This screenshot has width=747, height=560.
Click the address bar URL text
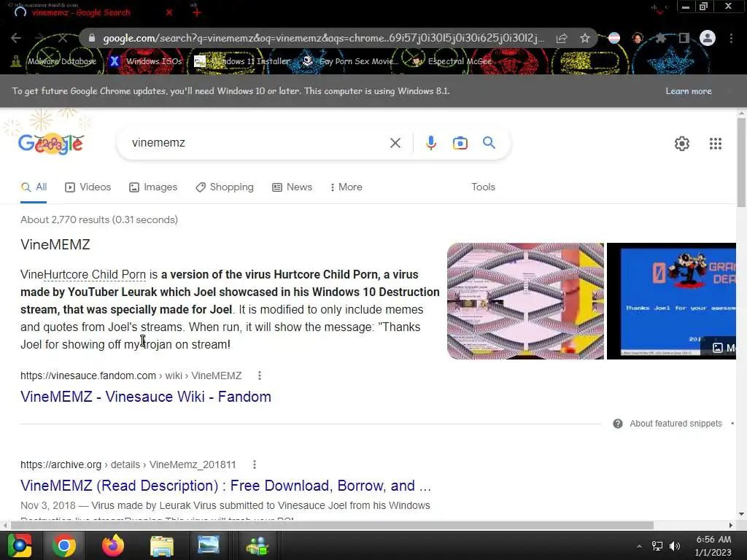[x=323, y=38]
